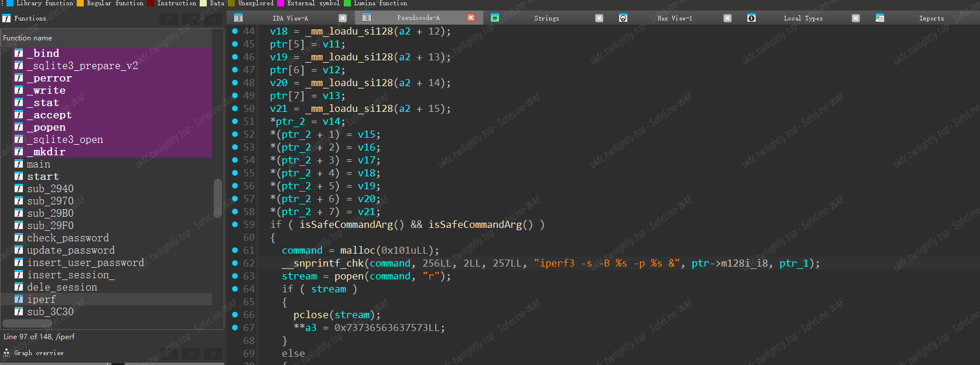Toggle breakpoint dot on line 63
The width and height of the screenshot is (980, 365).
[x=235, y=276]
